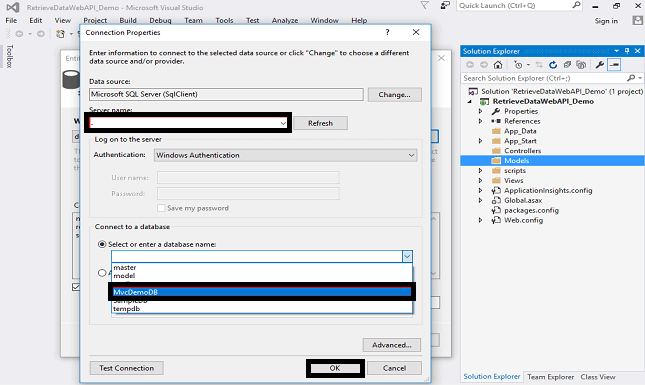Expand the Web.config node

click(480, 220)
